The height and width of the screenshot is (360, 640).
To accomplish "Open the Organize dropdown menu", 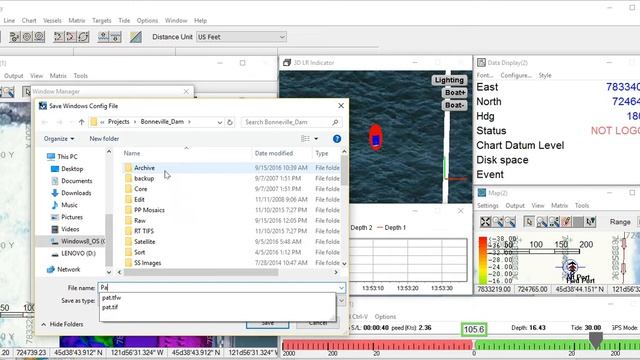I will tap(59, 139).
